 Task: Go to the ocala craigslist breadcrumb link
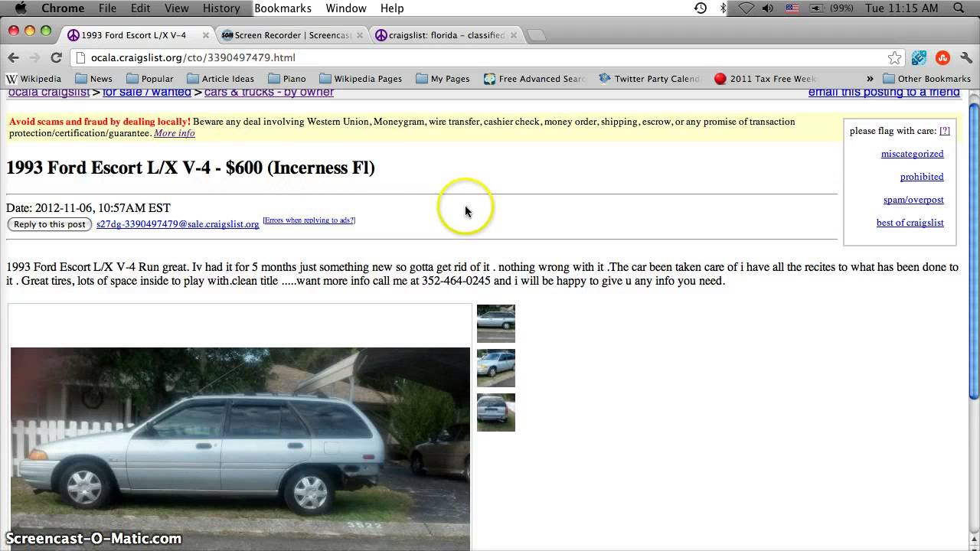[49, 93]
